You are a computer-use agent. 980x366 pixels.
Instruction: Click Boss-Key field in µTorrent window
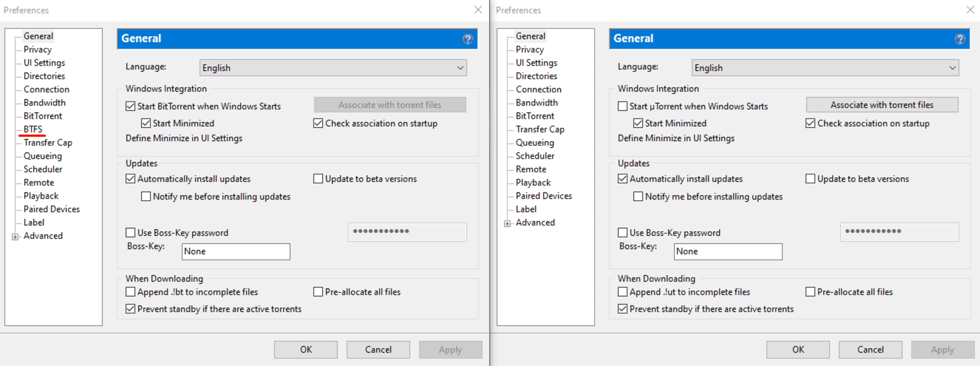(x=728, y=251)
